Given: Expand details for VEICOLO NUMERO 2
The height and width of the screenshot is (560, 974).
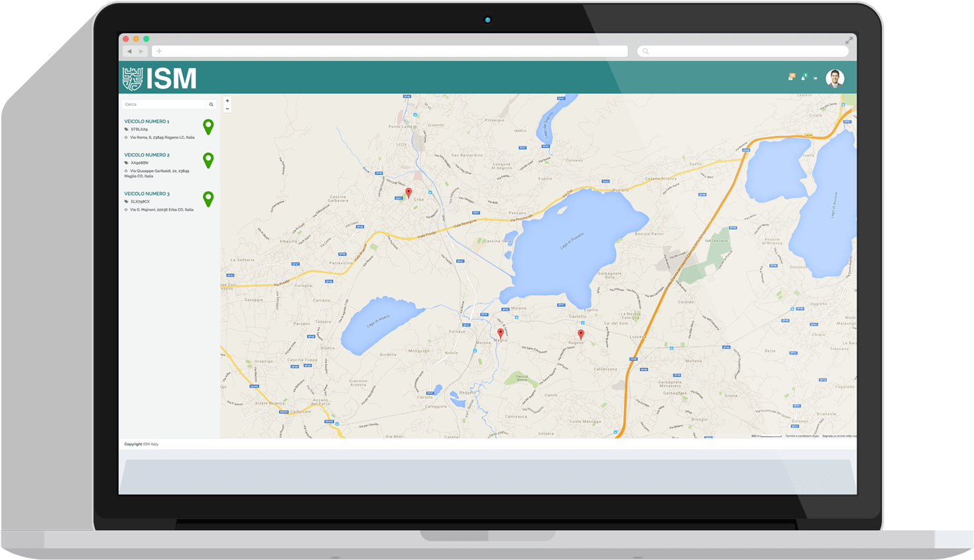Looking at the screenshot, I should 147,154.
